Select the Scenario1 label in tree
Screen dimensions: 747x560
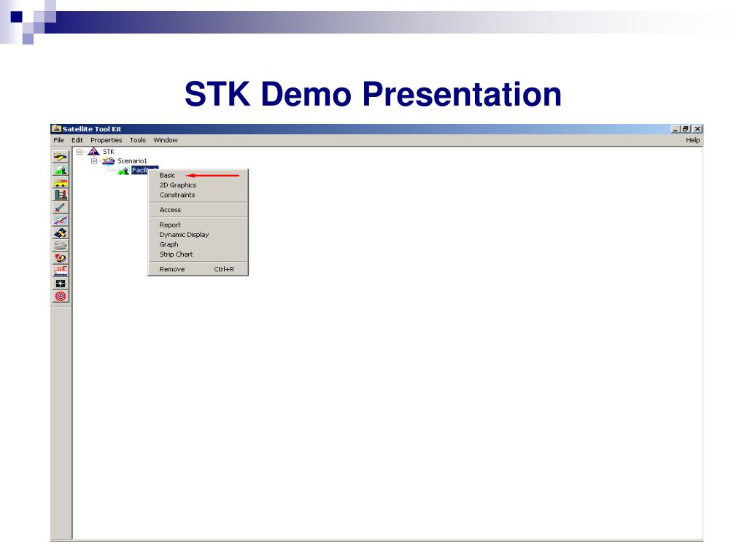133,161
